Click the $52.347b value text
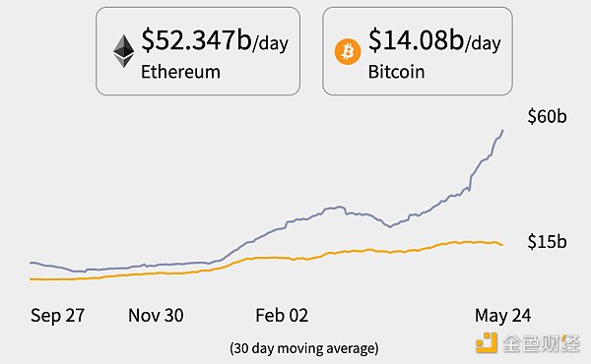Screen dimensions: 591x364 [x=196, y=40]
